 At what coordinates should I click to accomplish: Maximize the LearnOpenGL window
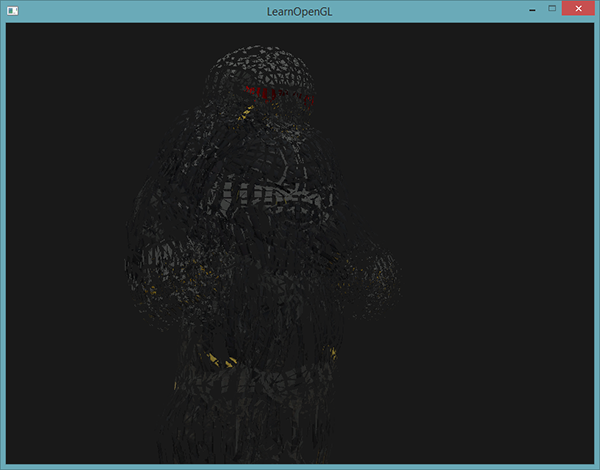[x=550, y=9]
